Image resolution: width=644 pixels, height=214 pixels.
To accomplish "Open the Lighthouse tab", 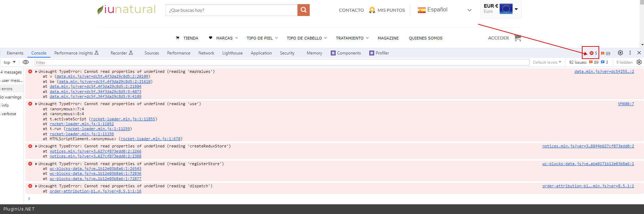I will (x=232, y=53).
